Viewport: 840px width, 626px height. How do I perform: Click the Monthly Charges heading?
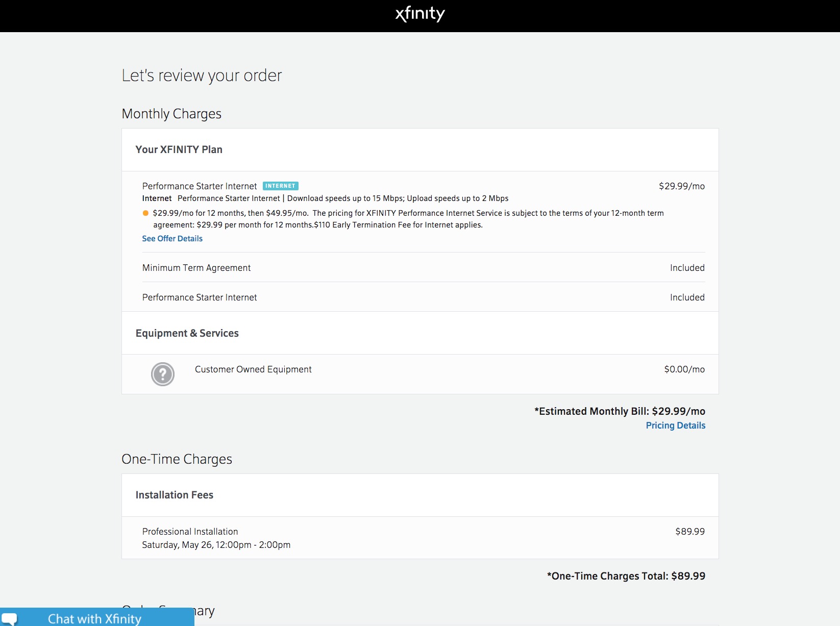click(171, 114)
